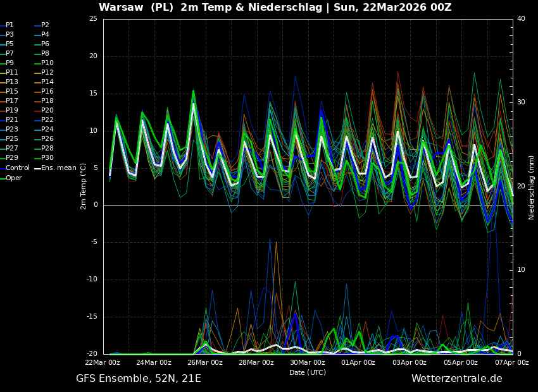Click the P17 legend label
Screen dimensions: 538x392
coord(11,101)
